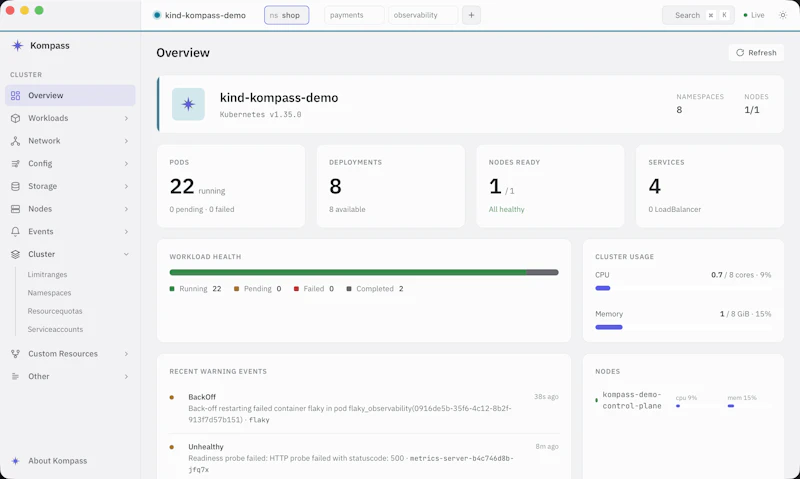The height and width of the screenshot is (479, 800).
Task: Open the Services summary card
Action: (x=710, y=186)
